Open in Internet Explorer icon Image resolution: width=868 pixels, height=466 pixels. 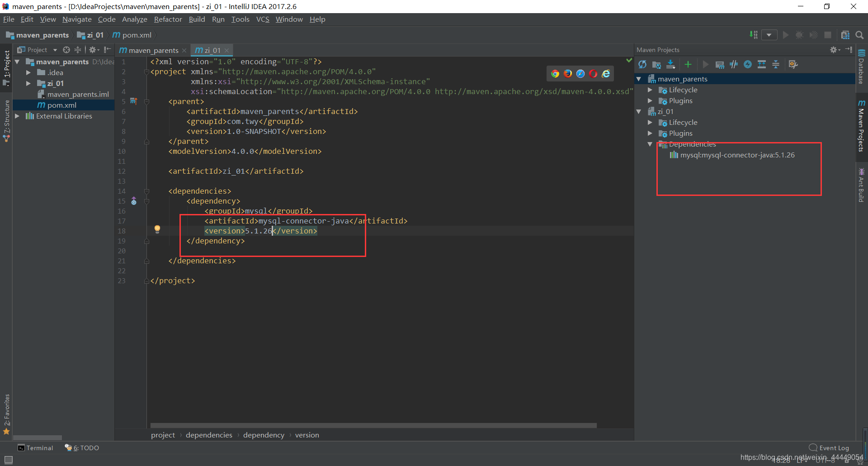pyautogui.click(x=606, y=73)
